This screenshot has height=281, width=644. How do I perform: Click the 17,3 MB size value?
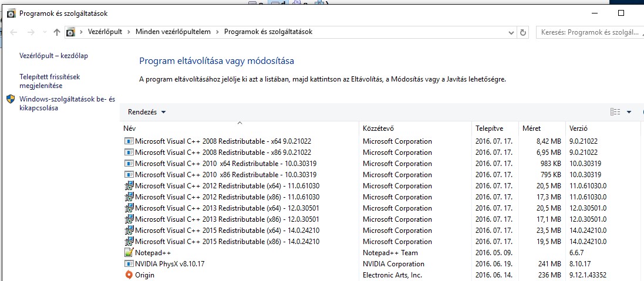click(549, 197)
